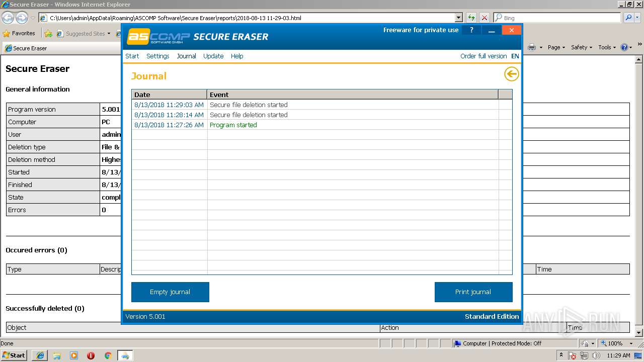644x362 pixels.
Task: Open Internet Explorer from the taskbar
Action: pos(40,355)
